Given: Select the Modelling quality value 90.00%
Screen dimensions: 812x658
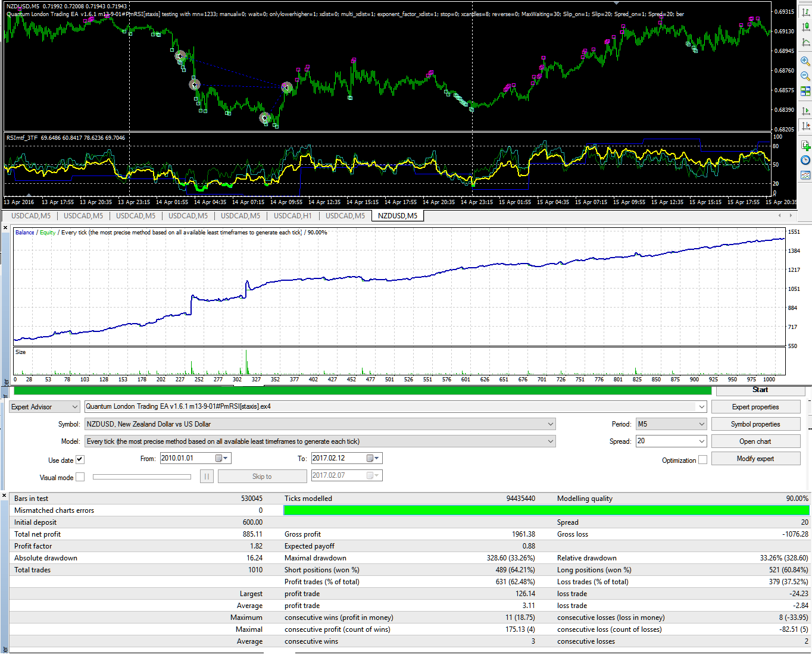Looking at the screenshot, I should [x=797, y=499].
